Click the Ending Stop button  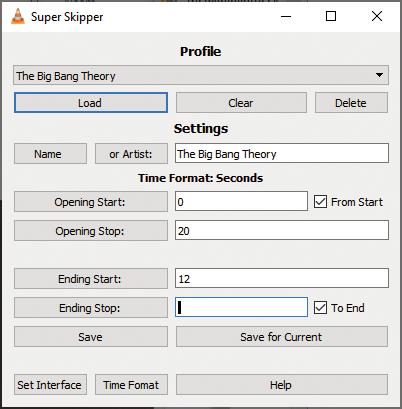(91, 307)
